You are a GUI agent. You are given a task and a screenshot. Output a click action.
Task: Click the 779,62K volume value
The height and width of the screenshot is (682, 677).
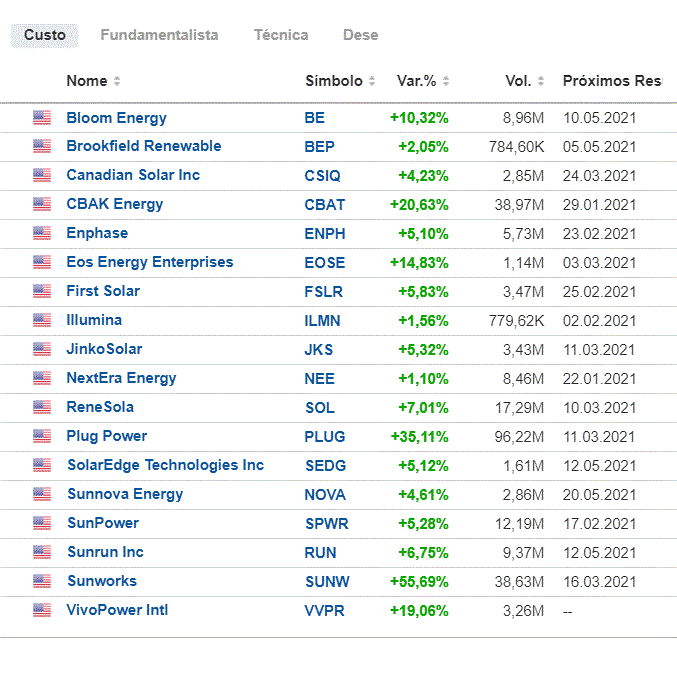coord(517,321)
